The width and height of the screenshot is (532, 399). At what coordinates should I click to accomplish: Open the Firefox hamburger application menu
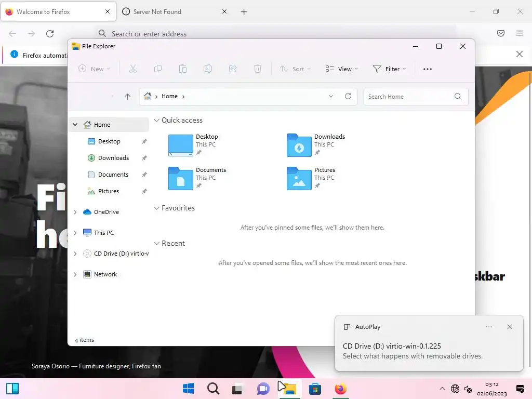(x=520, y=33)
